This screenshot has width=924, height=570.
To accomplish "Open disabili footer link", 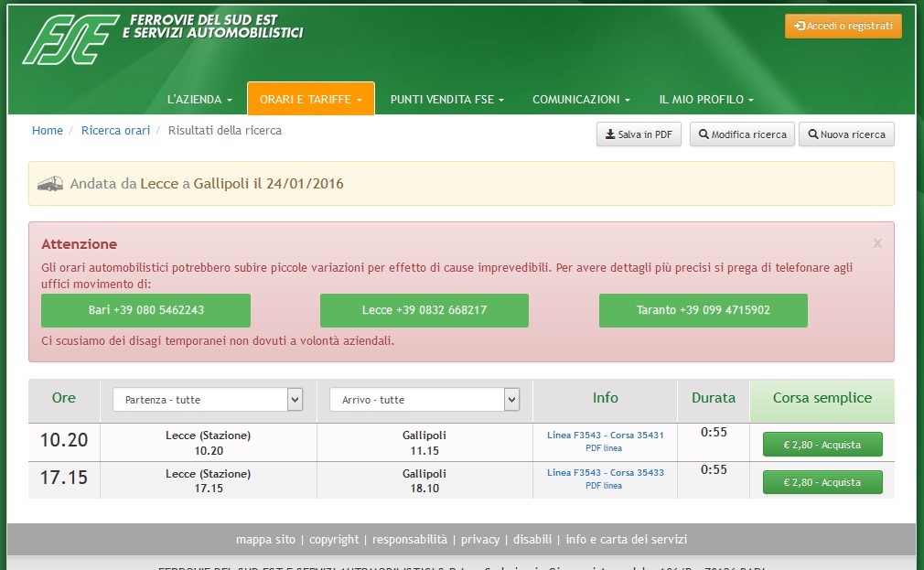I will click(x=532, y=539).
